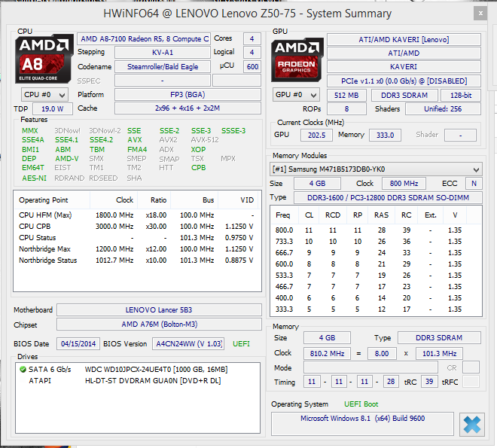The width and height of the screenshot is (497, 448).
Task: Click the green UEFI label near BIOS version
Action: (x=241, y=344)
